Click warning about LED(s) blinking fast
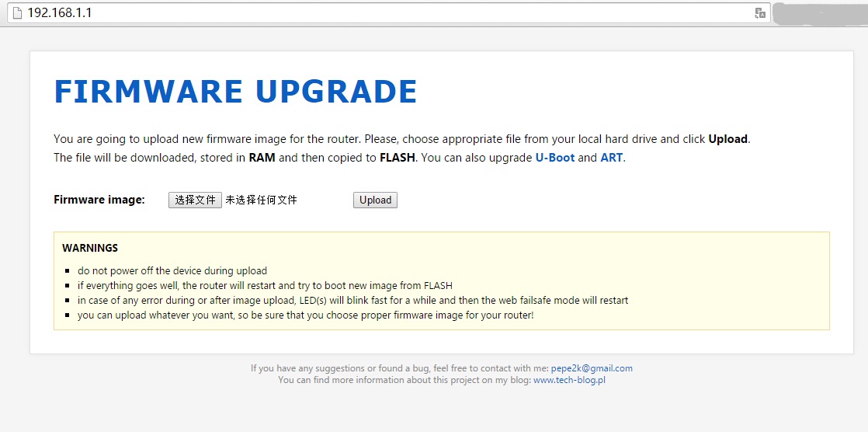This screenshot has height=432, width=868. 352,300
